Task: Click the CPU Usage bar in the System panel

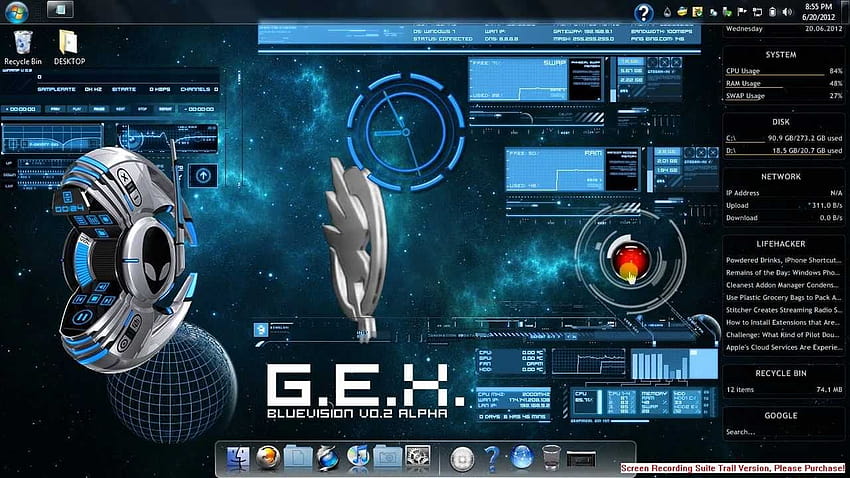Action: 784,71
